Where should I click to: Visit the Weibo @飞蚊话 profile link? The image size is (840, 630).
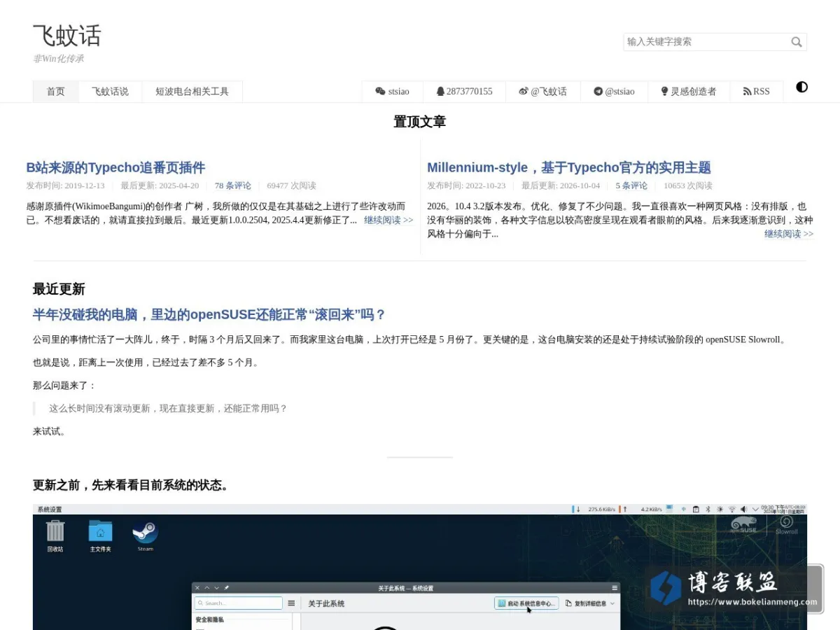pos(542,92)
